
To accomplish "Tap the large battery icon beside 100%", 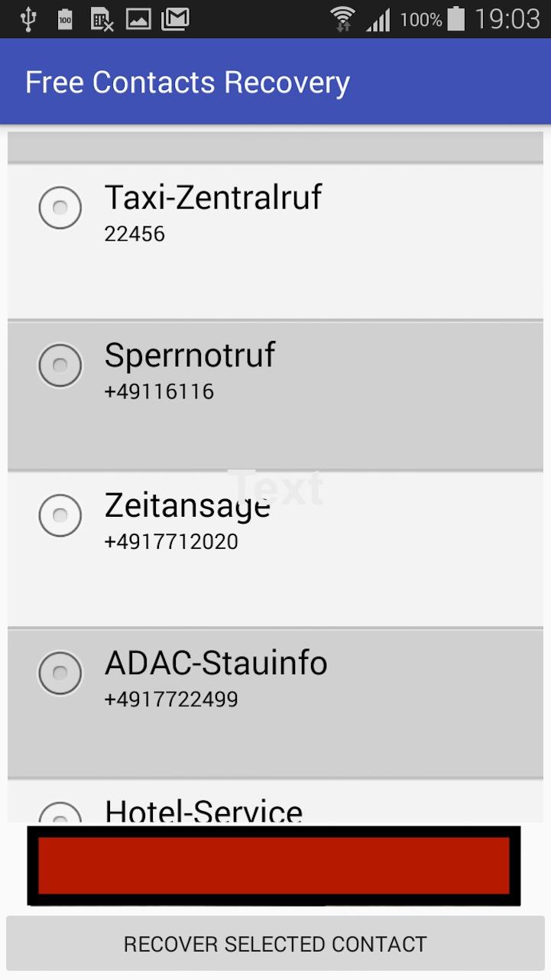I will pos(456,19).
